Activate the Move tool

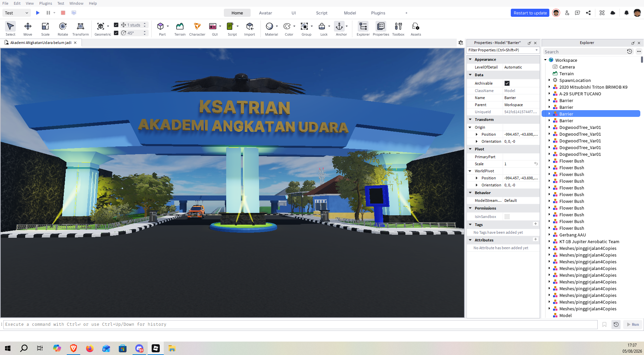pyautogui.click(x=28, y=29)
